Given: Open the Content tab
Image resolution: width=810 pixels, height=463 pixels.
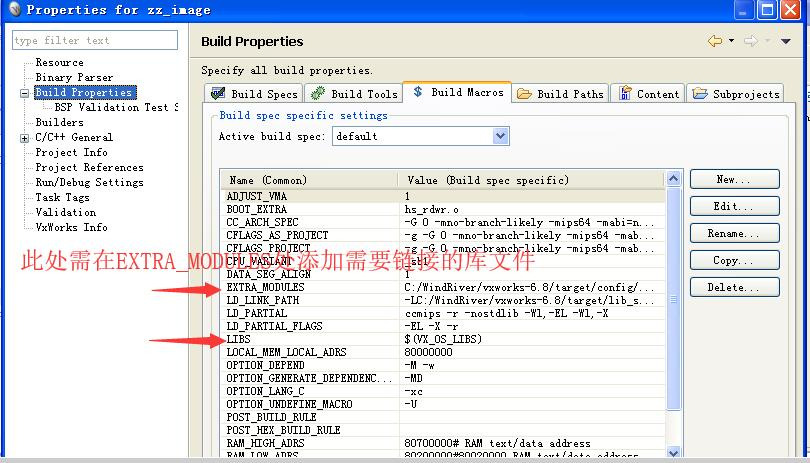Looking at the screenshot, I should 648,94.
